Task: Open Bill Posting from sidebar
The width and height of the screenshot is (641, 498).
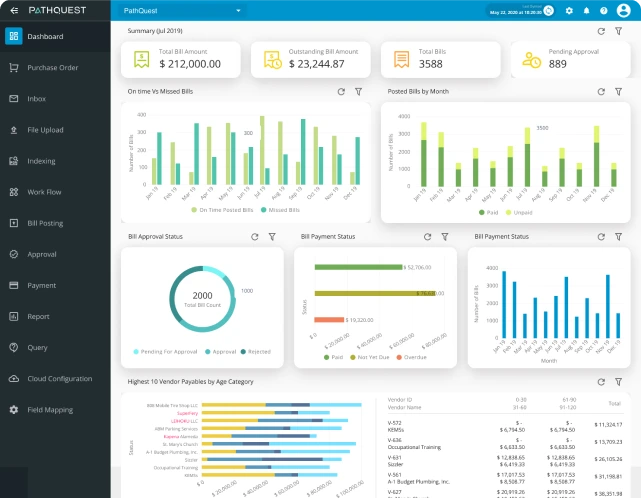Action: pos(45,223)
